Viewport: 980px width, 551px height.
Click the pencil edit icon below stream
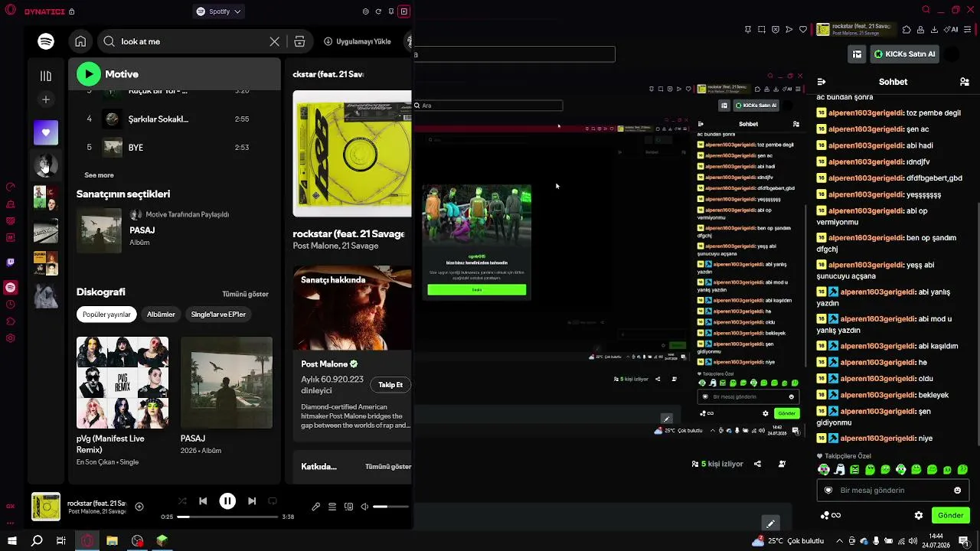tap(770, 523)
